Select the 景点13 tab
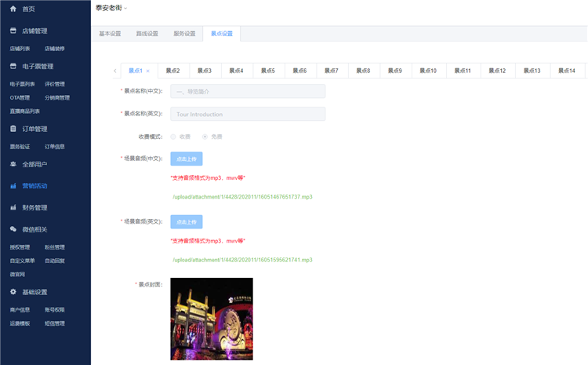Viewport: 588px width, 365px height. click(532, 71)
